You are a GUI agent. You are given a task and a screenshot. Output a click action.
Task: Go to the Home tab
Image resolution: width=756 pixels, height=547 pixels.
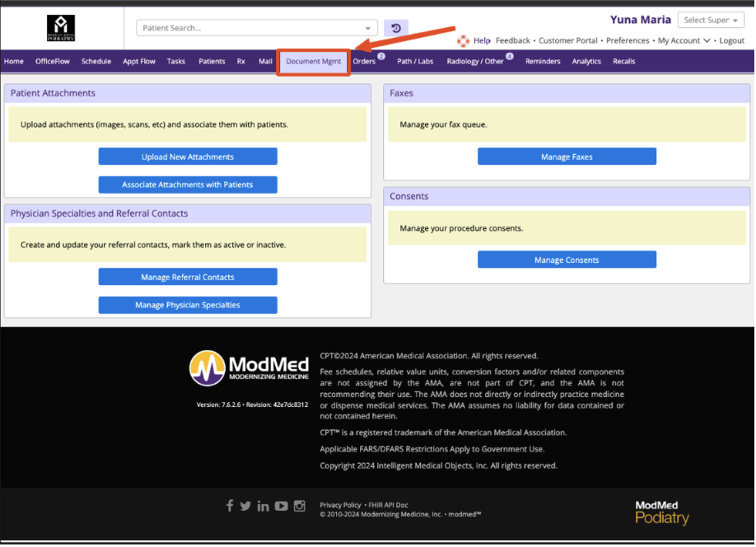(13, 61)
